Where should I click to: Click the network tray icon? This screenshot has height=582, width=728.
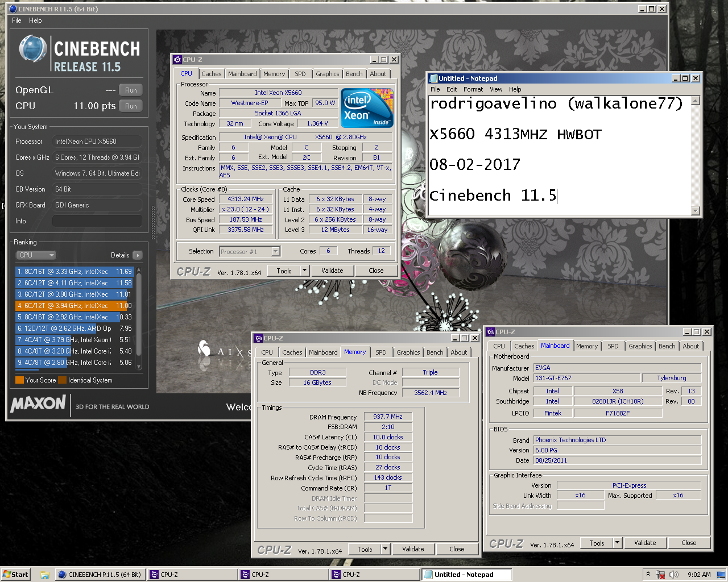[x=660, y=575]
